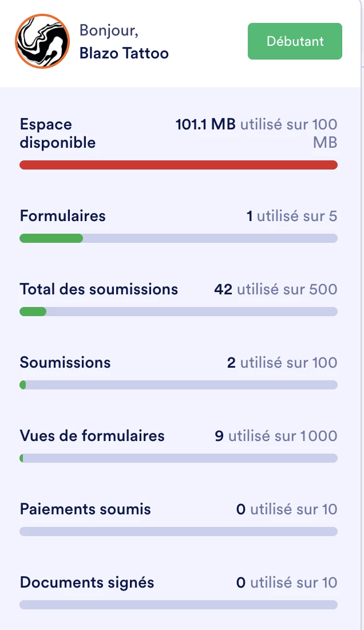Click the Paiements soumis label
This screenshot has height=630, width=364.
(85, 509)
